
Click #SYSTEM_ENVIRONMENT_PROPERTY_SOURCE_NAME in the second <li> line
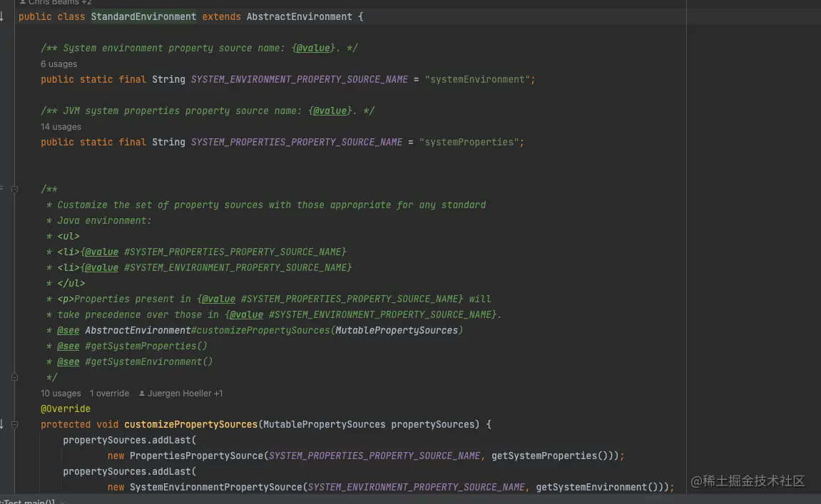coord(235,267)
